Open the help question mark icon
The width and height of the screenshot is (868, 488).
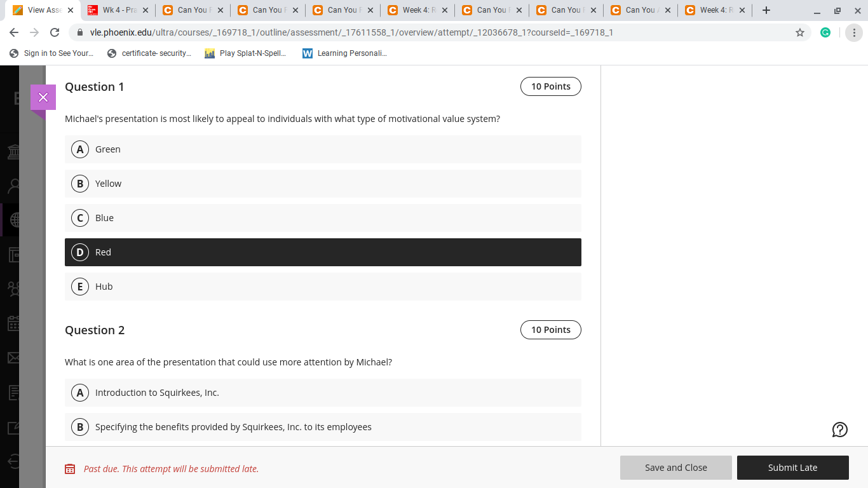point(840,430)
